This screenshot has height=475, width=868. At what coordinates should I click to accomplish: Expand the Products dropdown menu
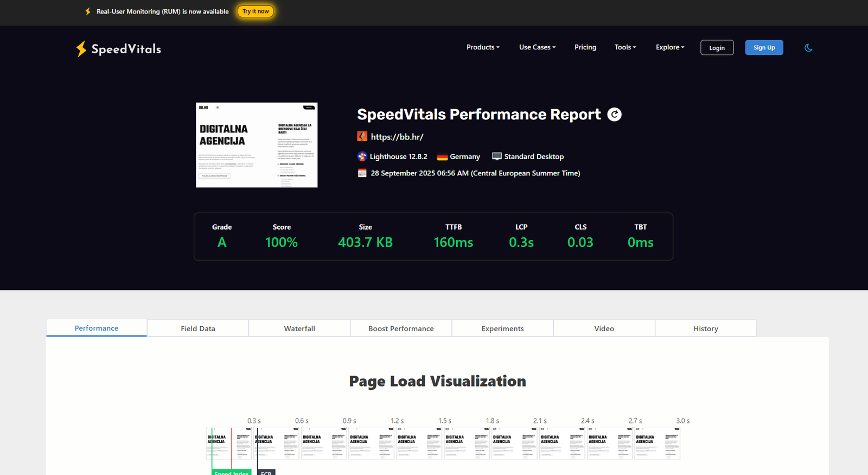(x=483, y=47)
